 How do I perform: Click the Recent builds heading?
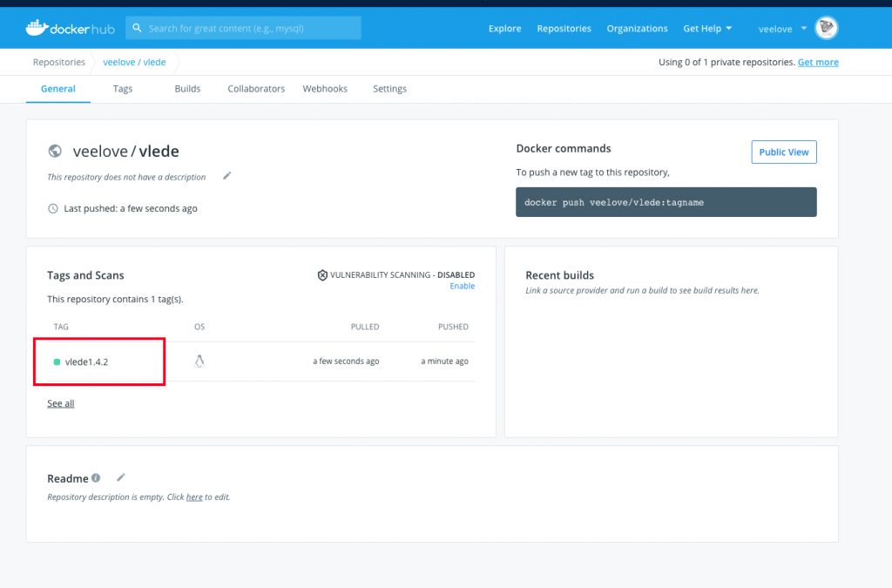[560, 275]
